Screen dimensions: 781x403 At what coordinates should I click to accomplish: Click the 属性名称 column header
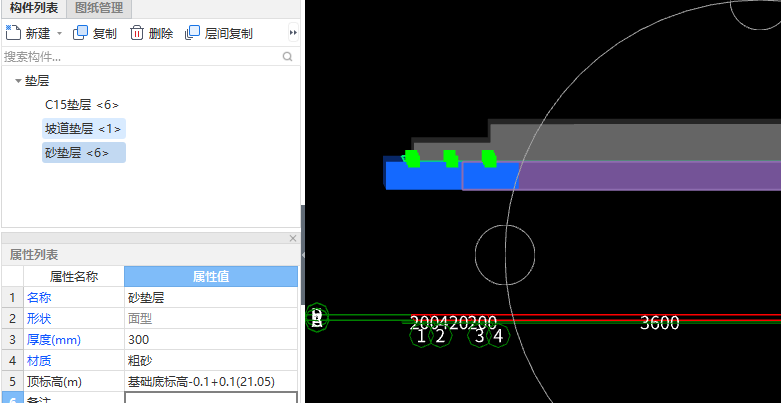coord(74,276)
